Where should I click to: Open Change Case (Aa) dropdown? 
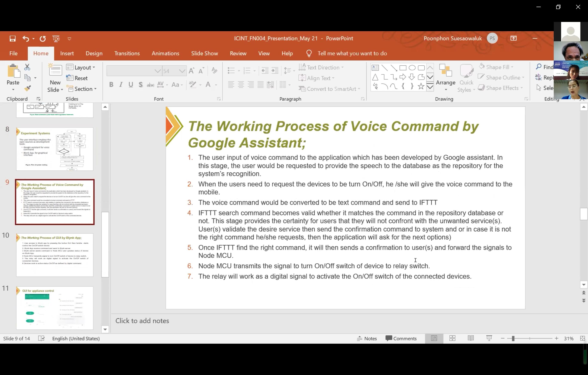[x=177, y=85]
